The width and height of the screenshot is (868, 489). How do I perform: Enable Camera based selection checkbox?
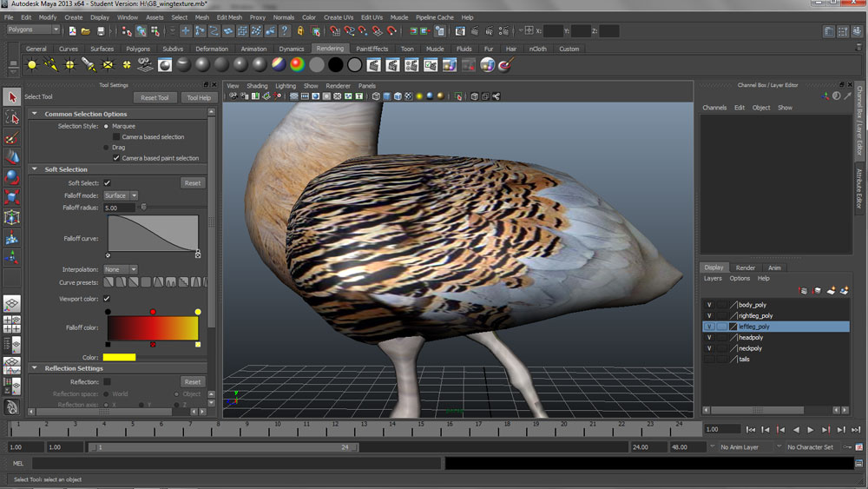[117, 137]
